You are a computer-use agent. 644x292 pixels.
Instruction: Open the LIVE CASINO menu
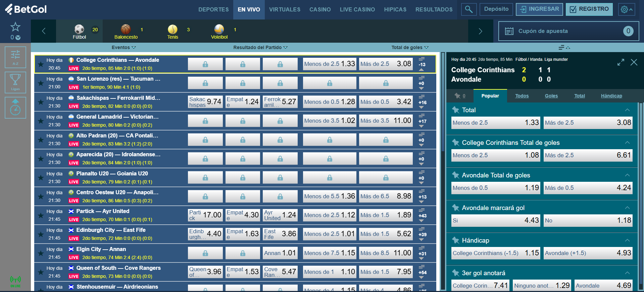(x=357, y=9)
